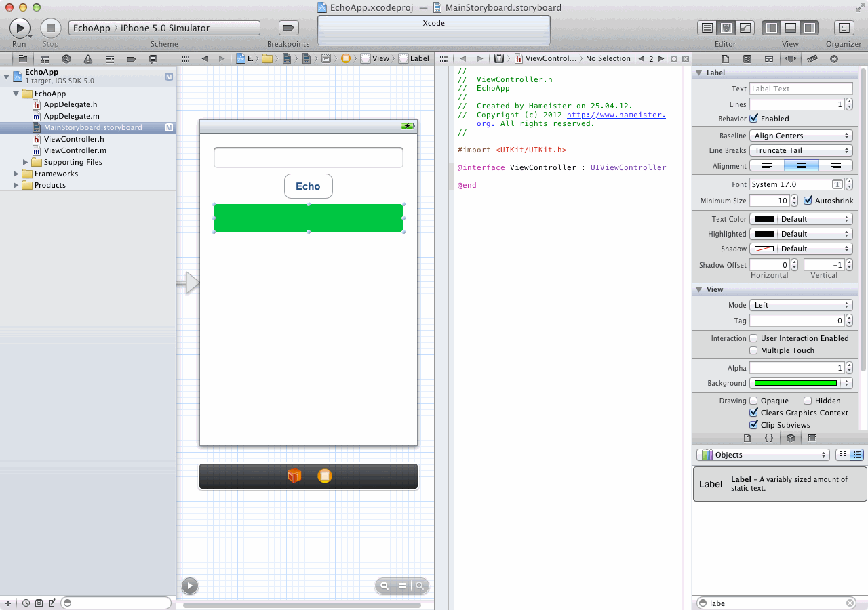868x610 pixels.
Task: Open the Organizer window
Action: tap(844, 28)
